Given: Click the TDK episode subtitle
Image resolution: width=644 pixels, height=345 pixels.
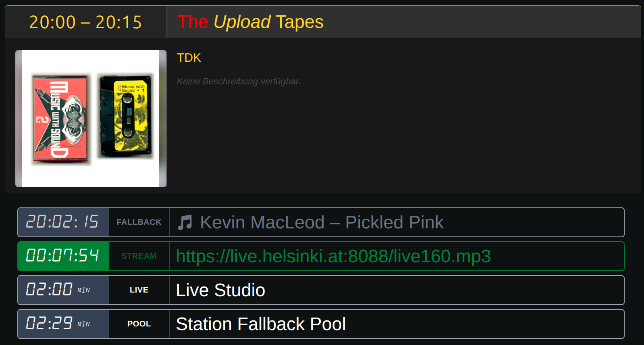Looking at the screenshot, I should pos(189,58).
